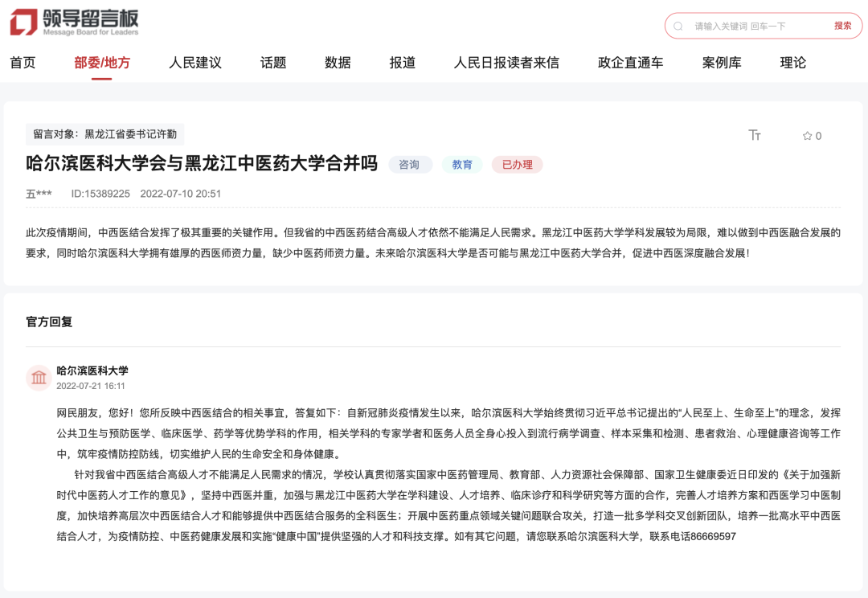Click the font size Tт icon

coord(755,135)
